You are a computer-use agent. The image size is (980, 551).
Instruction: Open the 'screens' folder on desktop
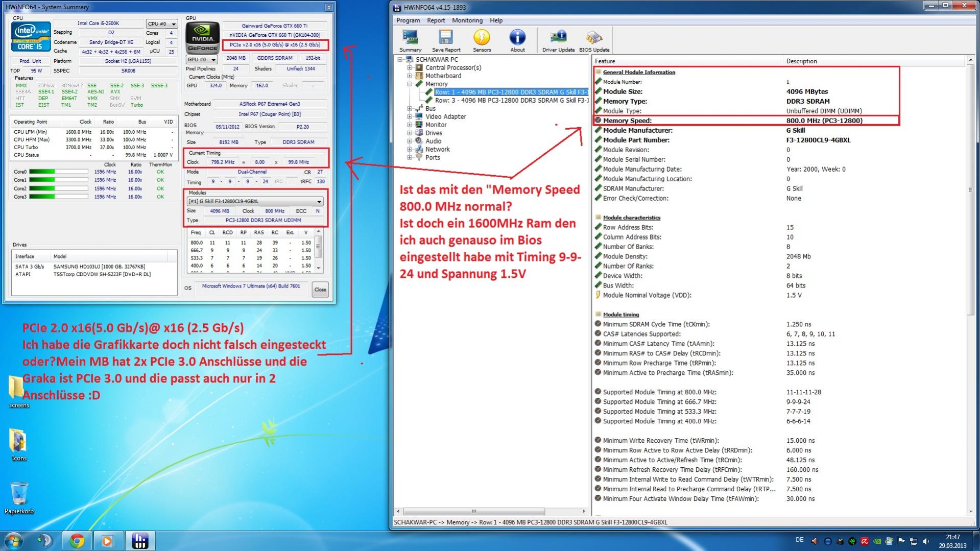pos(19,392)
